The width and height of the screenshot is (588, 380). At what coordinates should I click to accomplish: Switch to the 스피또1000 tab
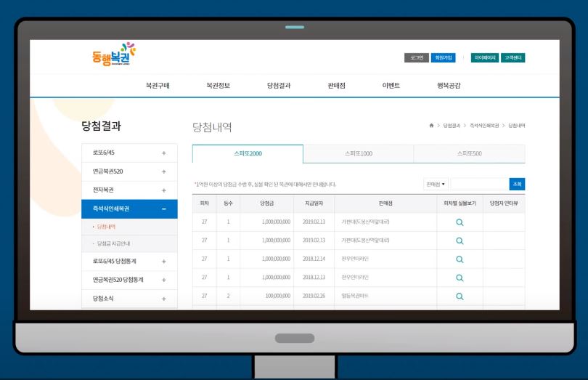click(x=359, y=153)
